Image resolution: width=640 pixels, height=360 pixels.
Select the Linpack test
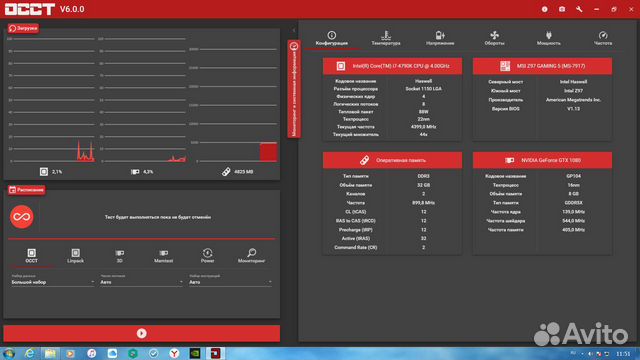point(76,256)
